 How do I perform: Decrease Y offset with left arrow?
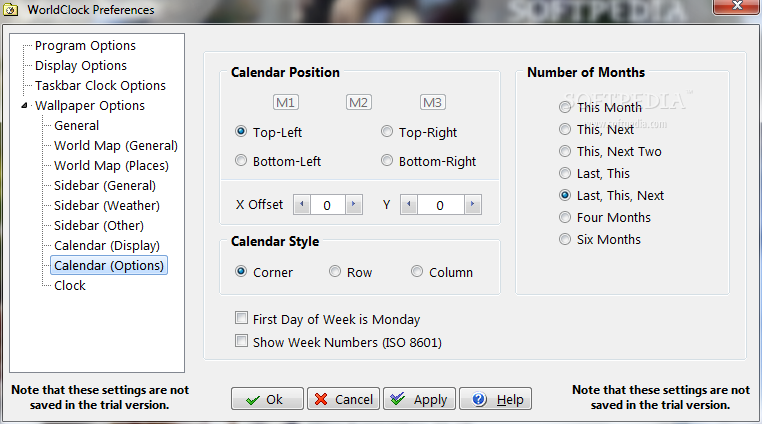point(409,204)
